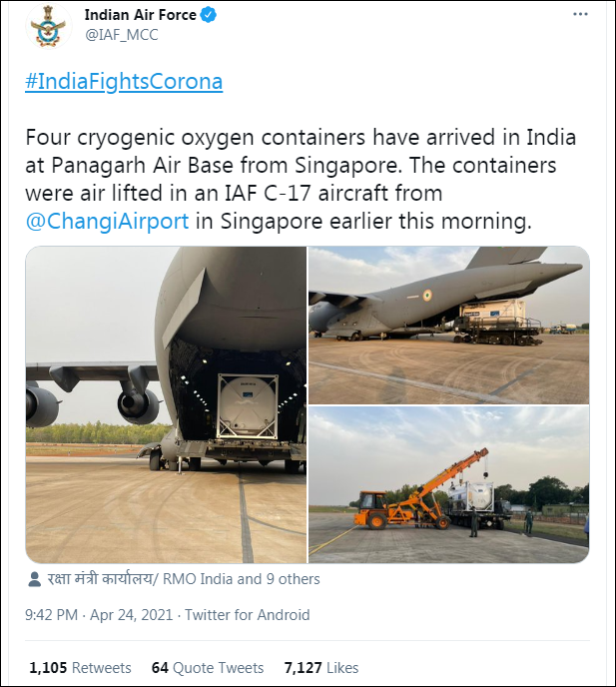
Task: Open the tweet's three-dot more options menu
Action: point(580,15)
